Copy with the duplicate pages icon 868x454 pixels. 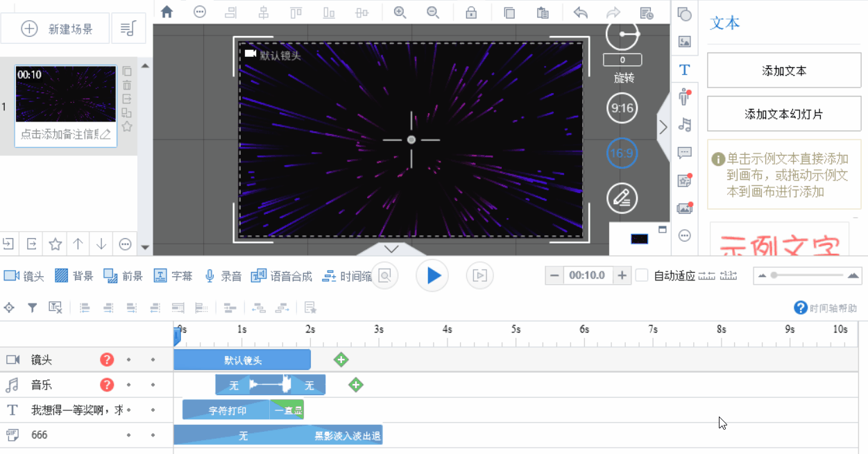[509, 12]
